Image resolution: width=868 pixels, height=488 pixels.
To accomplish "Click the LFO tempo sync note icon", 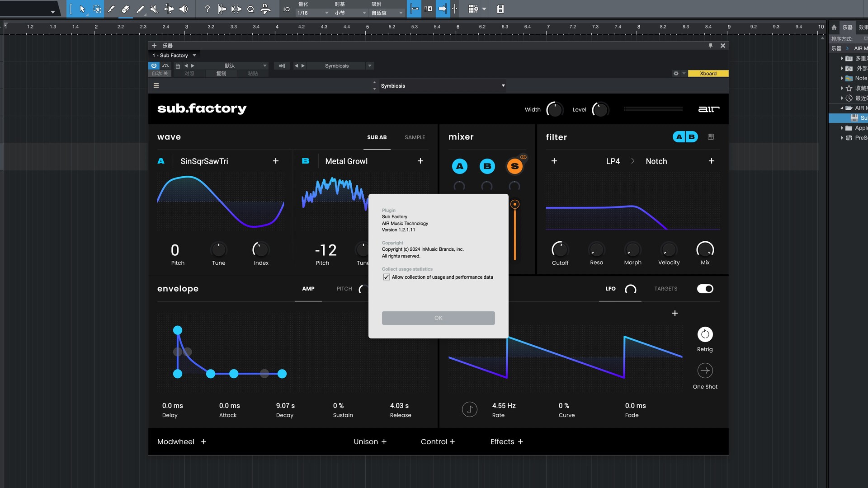I will (470, 409).
